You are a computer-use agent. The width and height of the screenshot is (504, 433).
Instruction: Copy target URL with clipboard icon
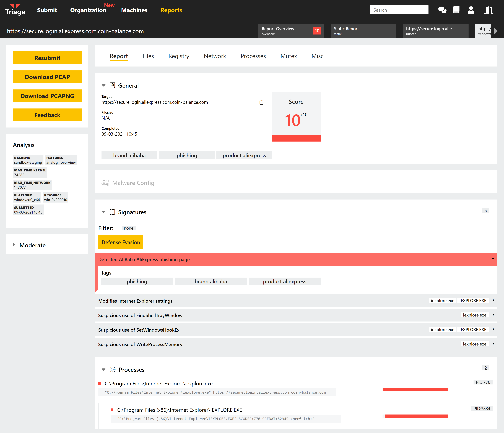(x=261, y=102)
